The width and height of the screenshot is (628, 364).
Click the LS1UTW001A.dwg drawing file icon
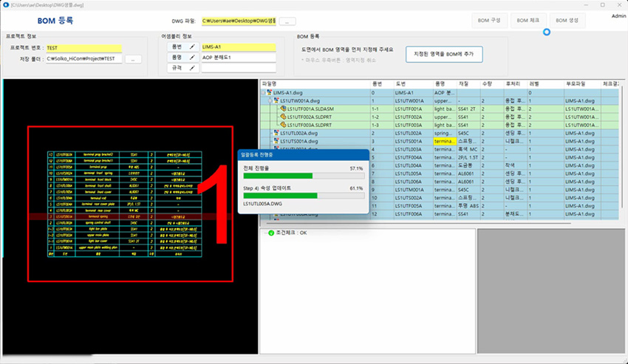pos(276,100)
